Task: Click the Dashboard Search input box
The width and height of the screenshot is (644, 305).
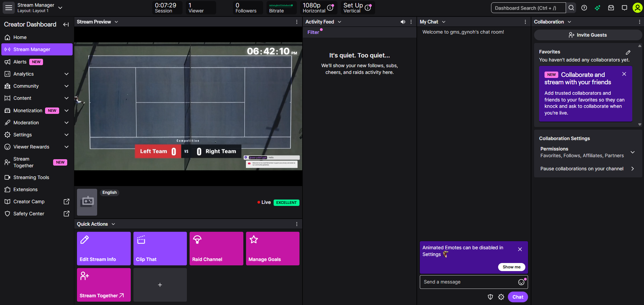Action: coord(528,8)
